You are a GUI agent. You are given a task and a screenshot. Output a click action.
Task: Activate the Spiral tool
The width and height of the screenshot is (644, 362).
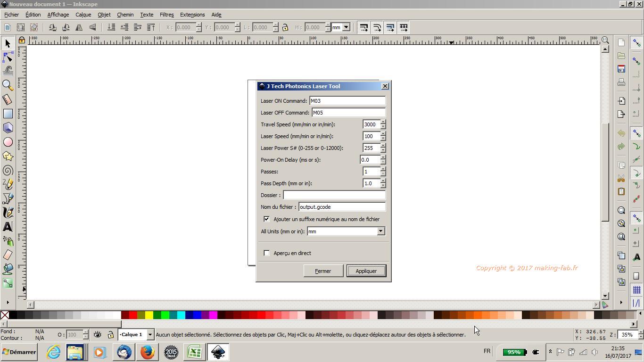(x=8, y=170)
